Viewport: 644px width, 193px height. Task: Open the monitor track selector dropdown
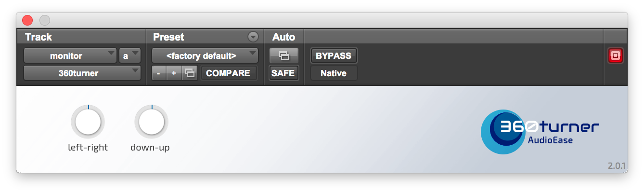click(70, 55)
